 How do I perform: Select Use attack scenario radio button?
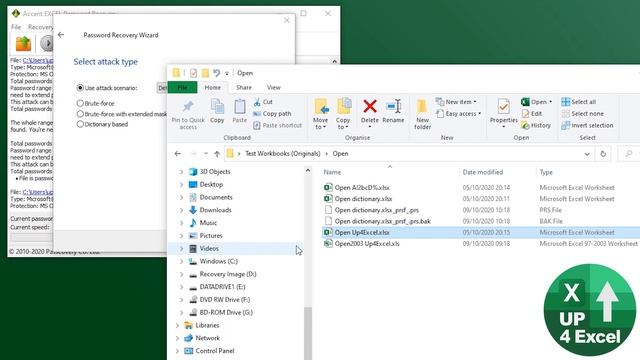click(80, 88)
